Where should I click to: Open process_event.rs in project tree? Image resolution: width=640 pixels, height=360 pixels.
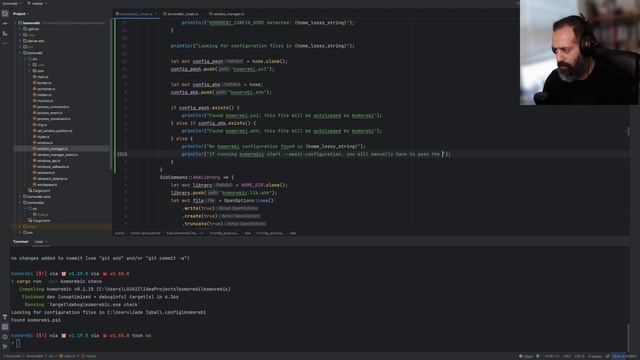click(50, 113)
